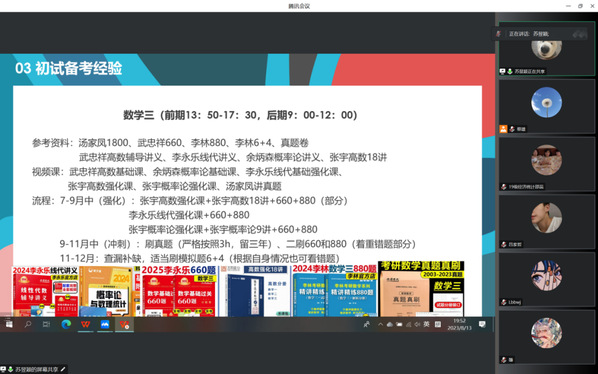Click the orange host badge icon on second participant
Image resolution: width=598 pixels, height=374 pixels.
tap(503, 129)
